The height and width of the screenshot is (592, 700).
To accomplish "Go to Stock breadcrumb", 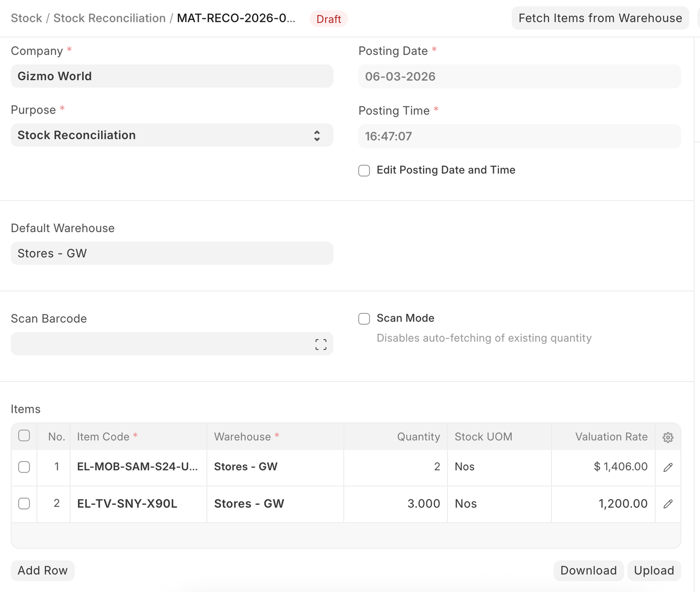I will 26,18.
